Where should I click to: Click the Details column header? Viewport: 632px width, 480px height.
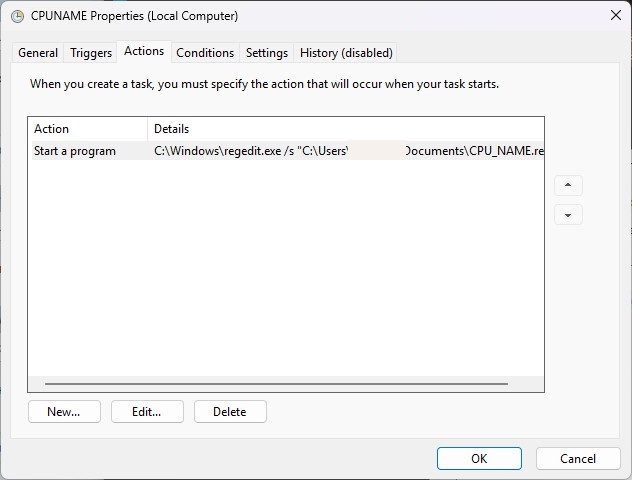345,129
